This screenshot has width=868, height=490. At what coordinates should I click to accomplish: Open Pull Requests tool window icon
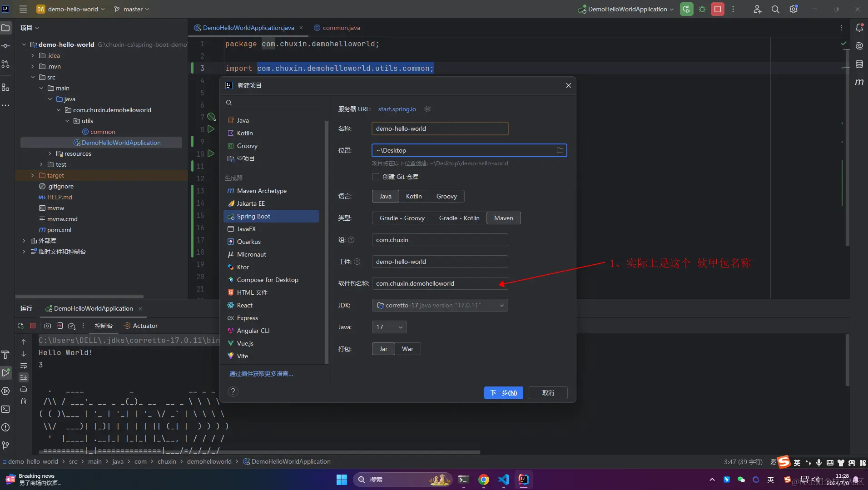pos(5,64)
